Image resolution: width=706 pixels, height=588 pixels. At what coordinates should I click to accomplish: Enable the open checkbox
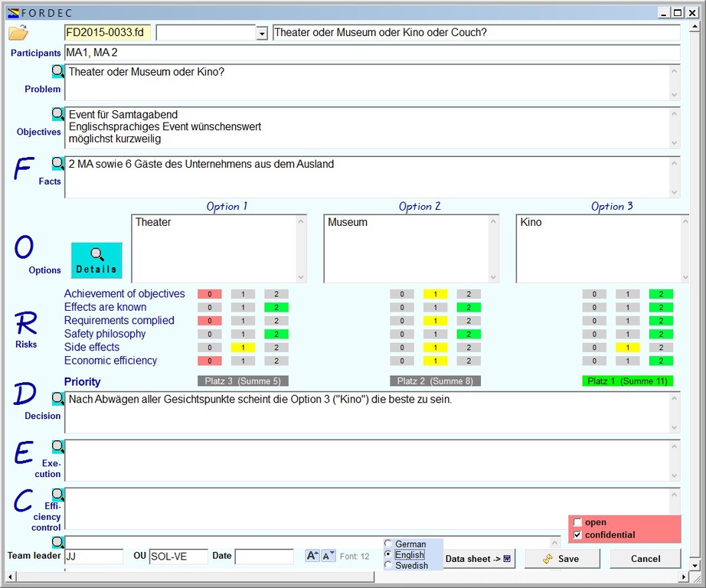577,522
